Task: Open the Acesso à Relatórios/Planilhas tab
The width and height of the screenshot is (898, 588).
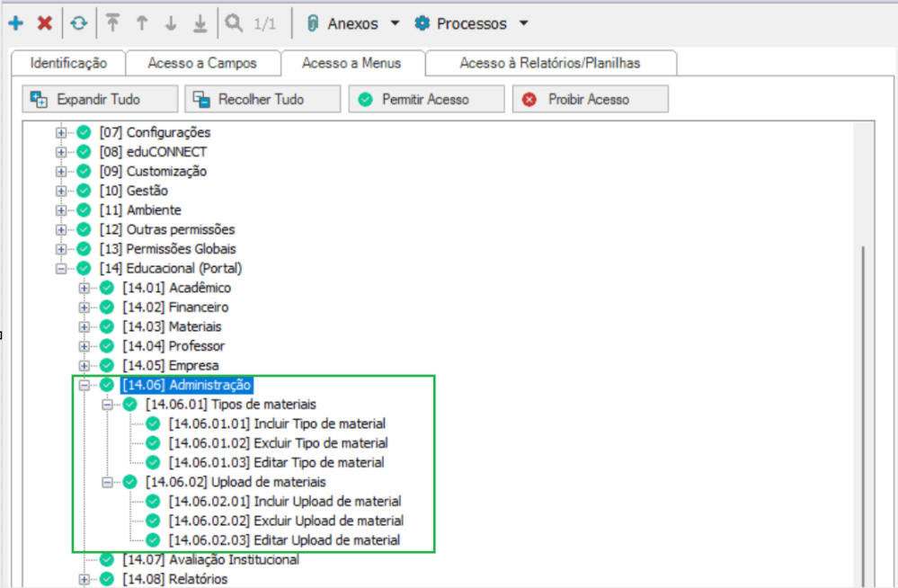Action: [550, 63]
